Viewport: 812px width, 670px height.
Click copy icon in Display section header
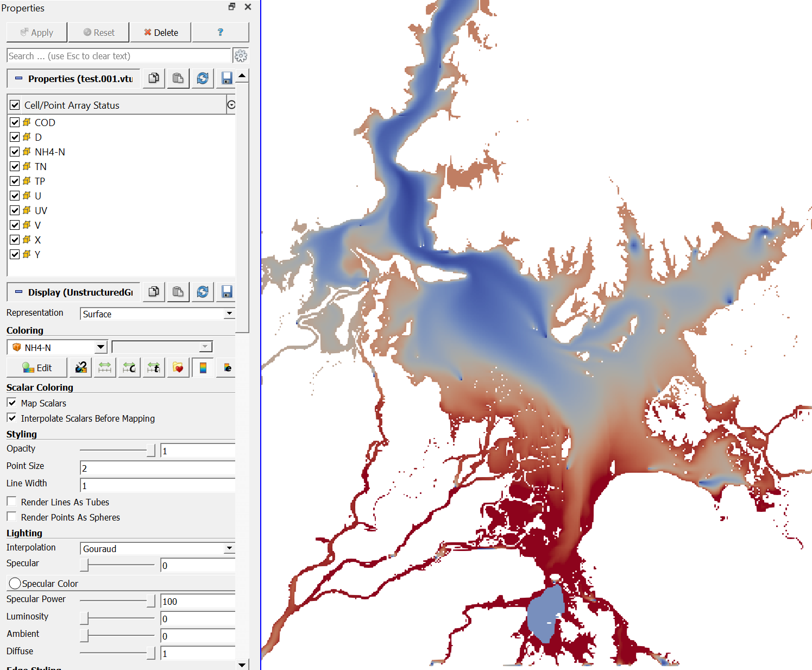(154, 292)
